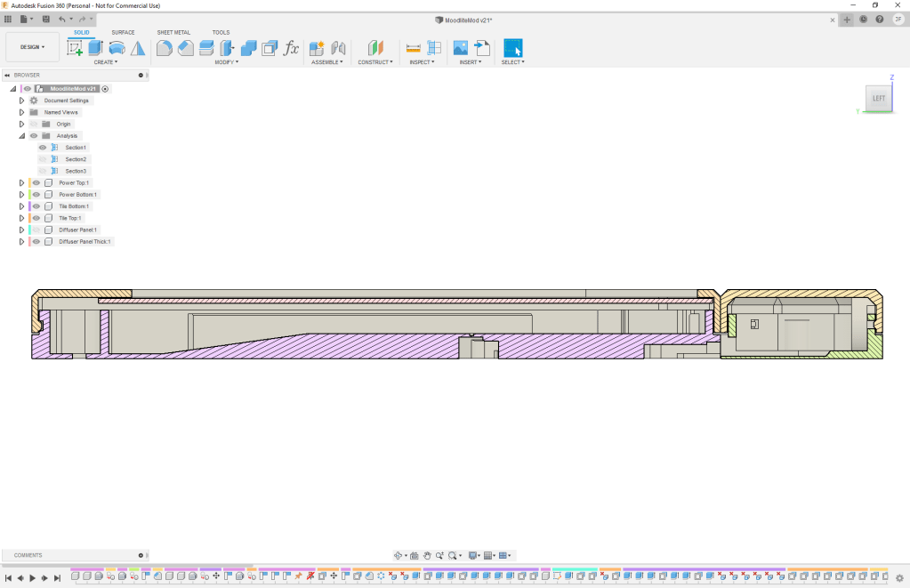This screenshot has width=910, height=588.
Task: Click the Create Sketch tool icon
Action: (75, 48)
